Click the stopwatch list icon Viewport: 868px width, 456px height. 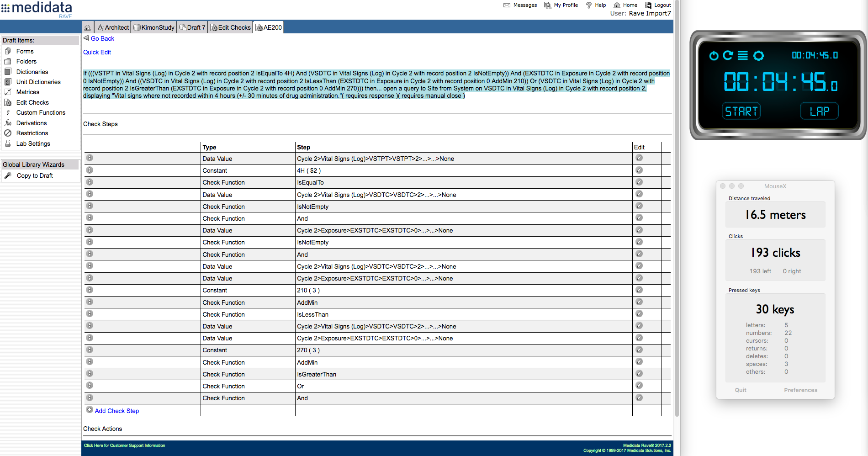pos(743,56)
